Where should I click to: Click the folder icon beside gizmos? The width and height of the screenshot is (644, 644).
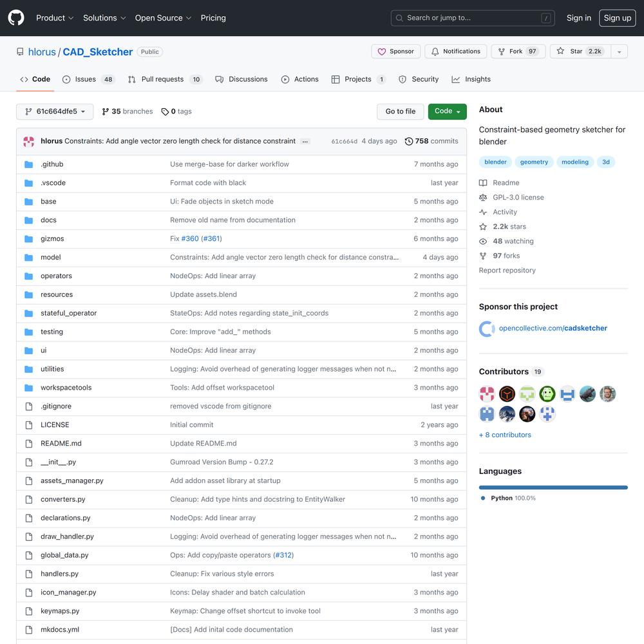tap(29, 239)
